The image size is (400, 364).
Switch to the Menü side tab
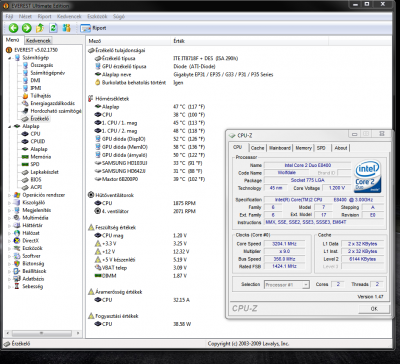tap(13, 40)
